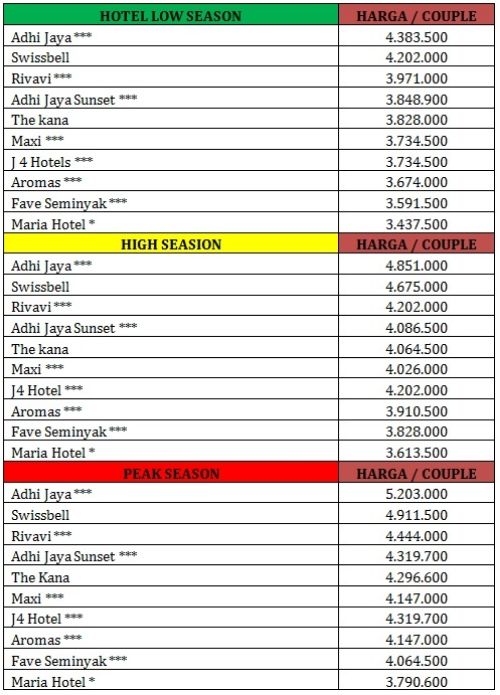This screenshot has width=500, height=695.
Task: Click high season Swissbell price 4.675.000
Action: click(x=416, y=286)
